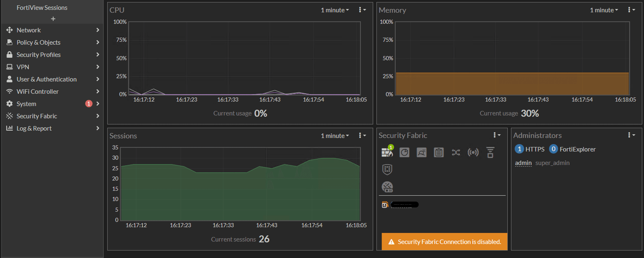Click the FortiAnalyzer pie chart icon
This screenshot has height=258, width=644.
[404, 152]
